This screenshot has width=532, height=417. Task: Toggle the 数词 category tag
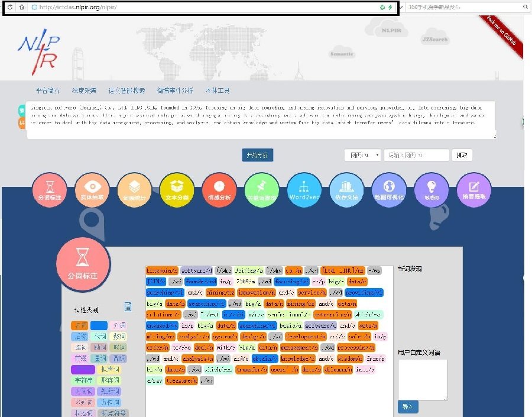coord(118,336)
